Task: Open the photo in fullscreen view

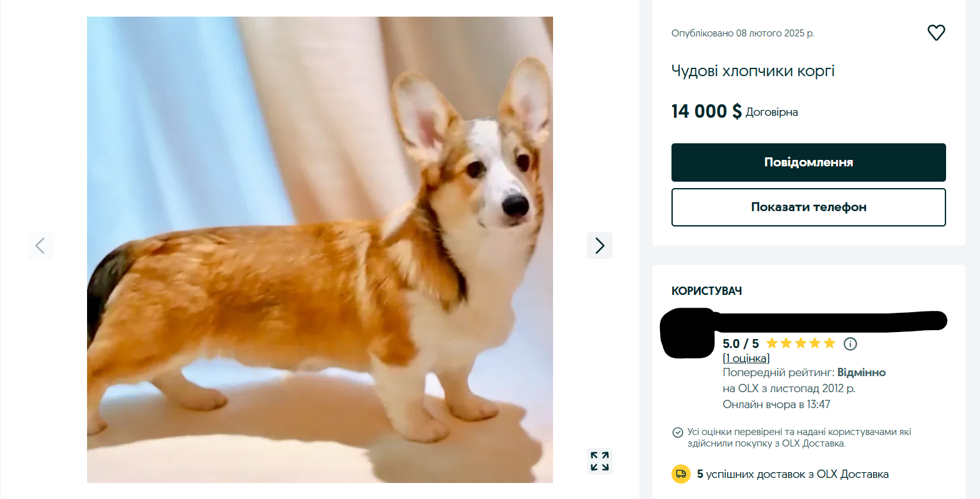Action: pyautogui.click(x=600, y=461)
